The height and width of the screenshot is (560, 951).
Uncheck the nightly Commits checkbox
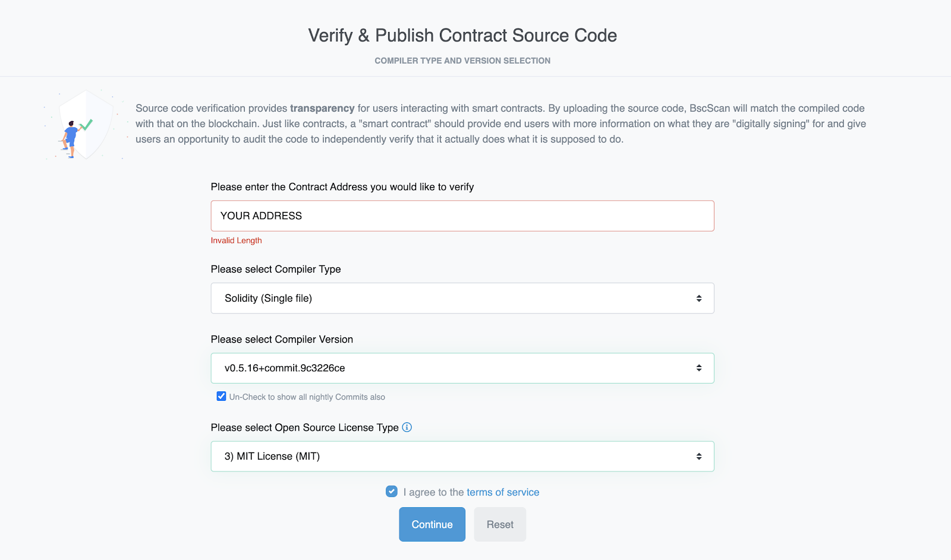point(221,396)
